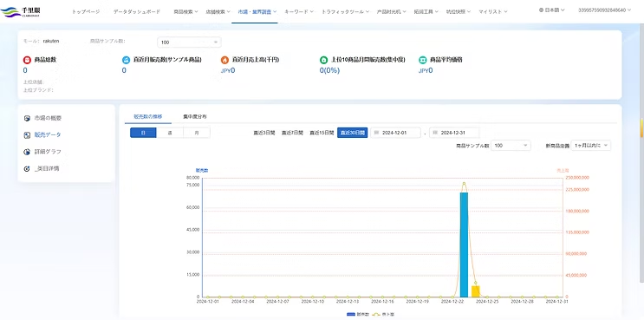Click calendar icon in 2024-12-01 field

(377, 133)
